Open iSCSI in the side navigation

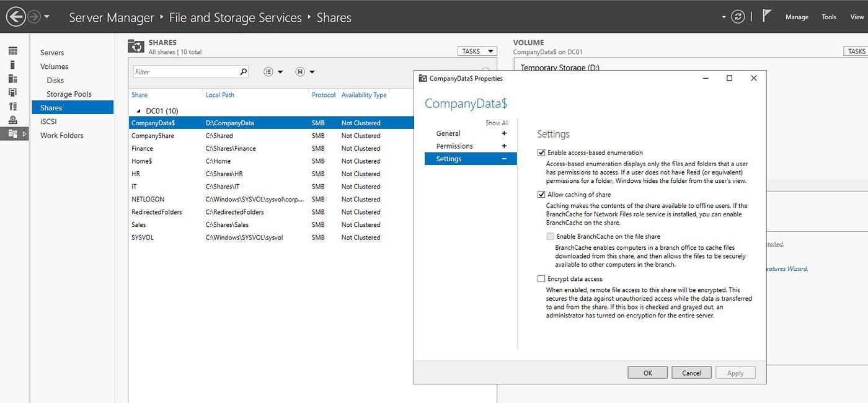pyautogui.click(x=48, y=122)
